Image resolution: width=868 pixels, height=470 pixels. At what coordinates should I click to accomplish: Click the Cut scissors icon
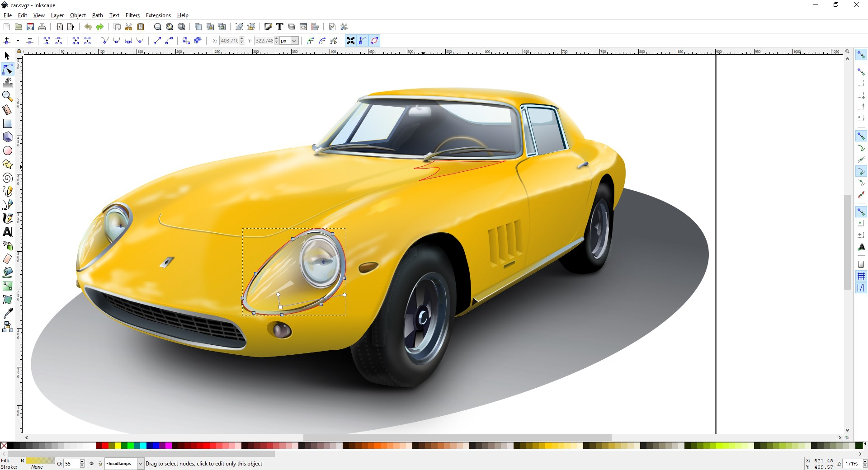click(x=129, y=27)
